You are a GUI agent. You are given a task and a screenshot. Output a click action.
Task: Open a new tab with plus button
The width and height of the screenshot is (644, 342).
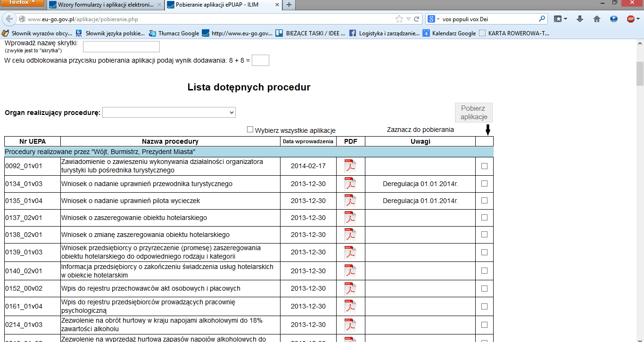tap(289, 5)
